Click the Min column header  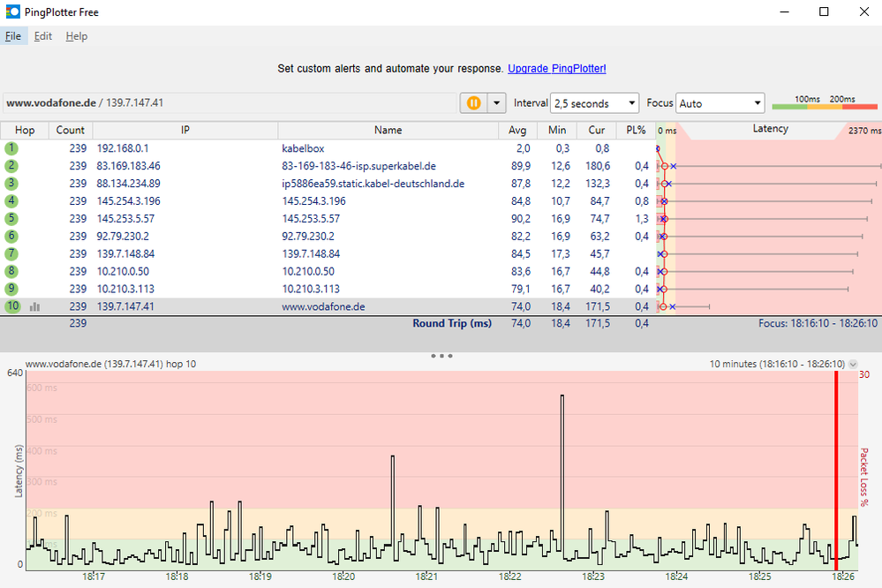[557, 130]
